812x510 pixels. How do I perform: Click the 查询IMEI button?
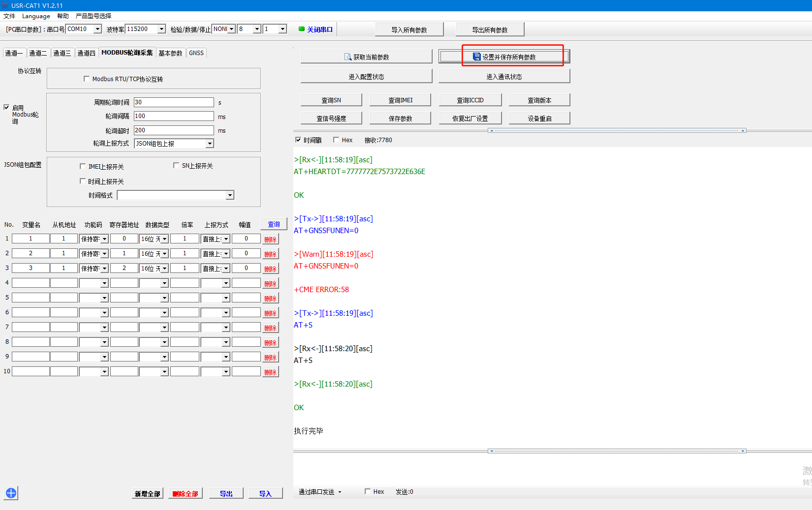tap(400, 100)
